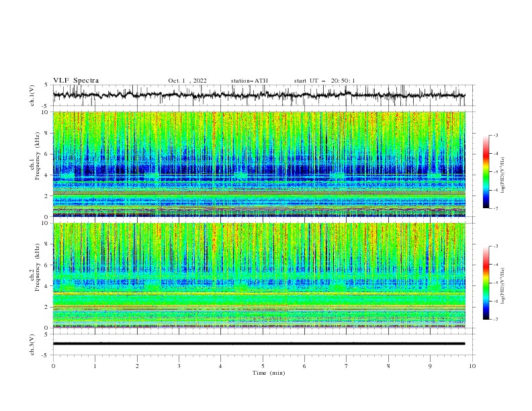This screenshot has width=532, height=411.
Task: Click time axis tick label '8'
Action: point(388,366)
